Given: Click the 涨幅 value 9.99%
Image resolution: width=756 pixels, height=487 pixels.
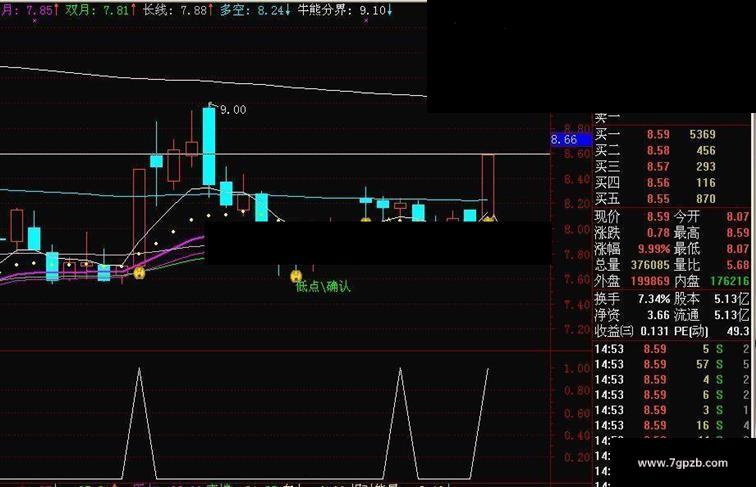Looking at the screenshot, I should pyautogui.click(x=654, y=249).
